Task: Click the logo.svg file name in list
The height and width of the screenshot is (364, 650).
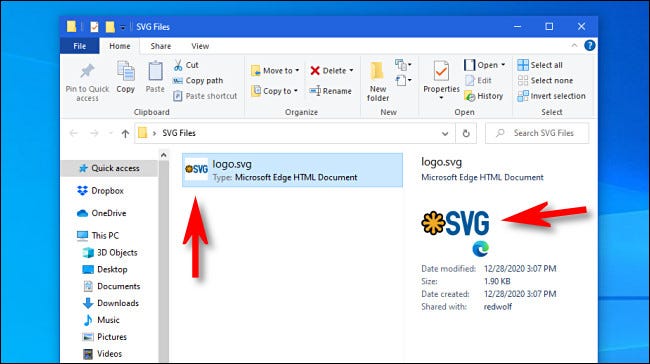Action: [x=232, y=164]
